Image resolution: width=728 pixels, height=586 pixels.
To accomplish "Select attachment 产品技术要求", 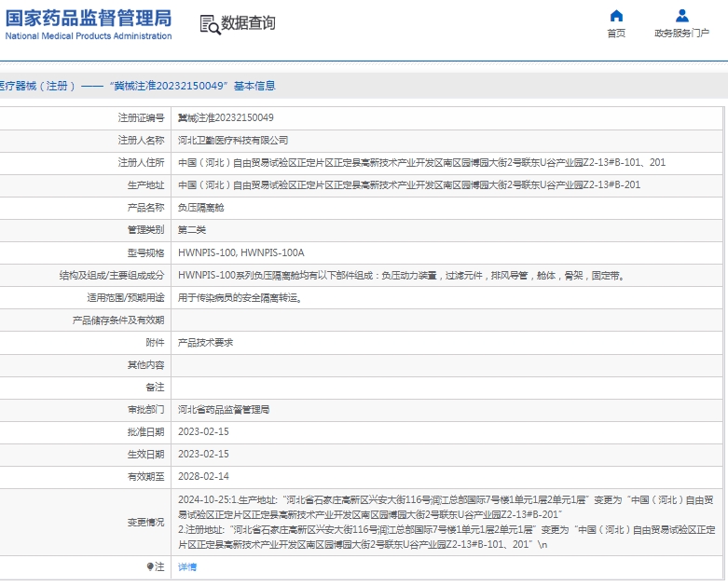I will [x=205, y=343].
